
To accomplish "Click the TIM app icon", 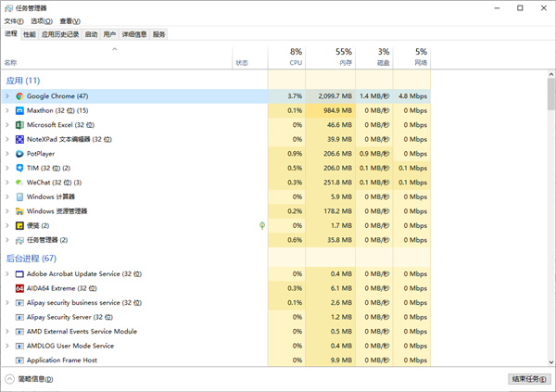I will pos(19,168).
